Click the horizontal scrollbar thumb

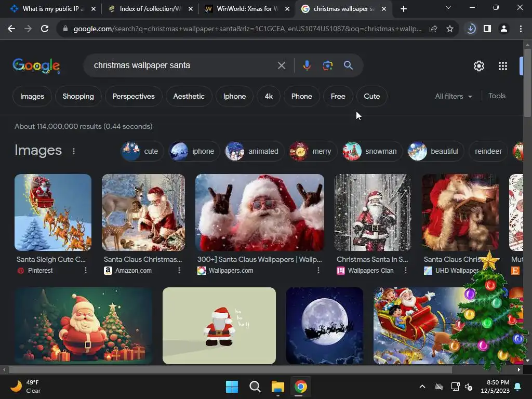[x=230, y=370]
